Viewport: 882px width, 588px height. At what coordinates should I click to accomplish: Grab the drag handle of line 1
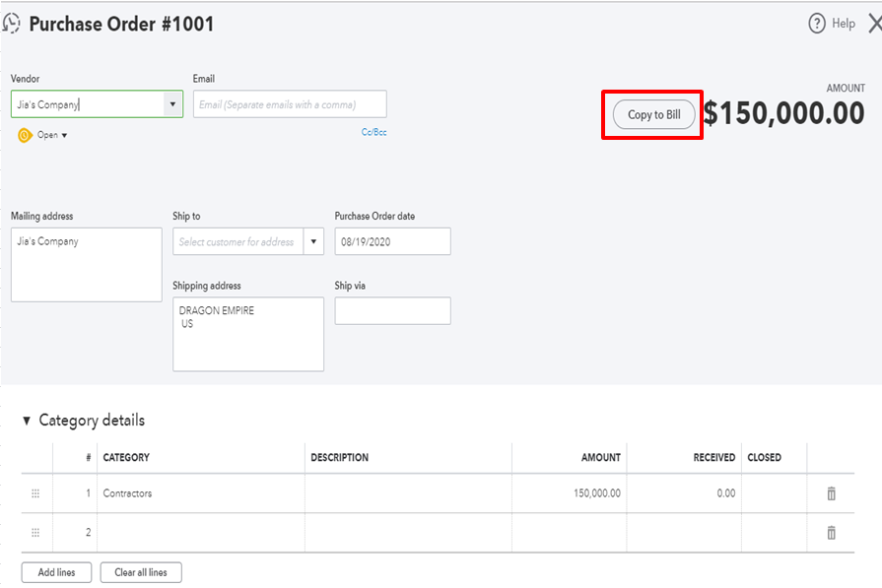[35, 493]
